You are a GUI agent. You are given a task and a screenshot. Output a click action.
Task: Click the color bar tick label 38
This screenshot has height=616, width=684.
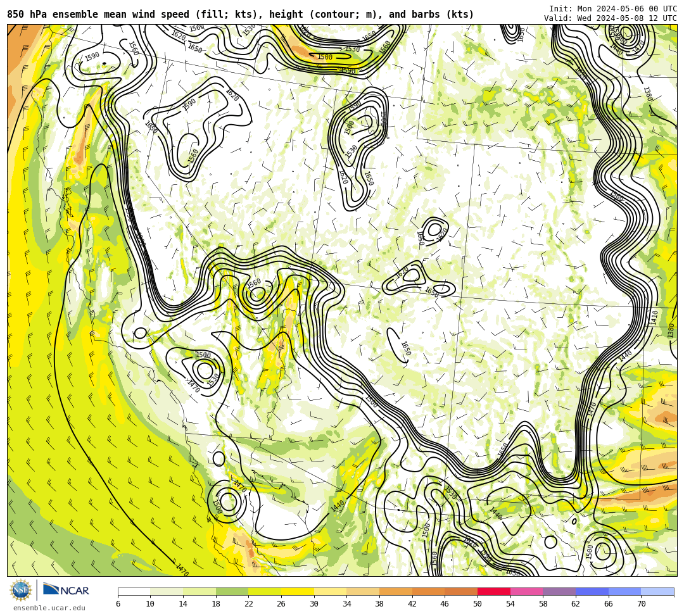click(x=379, y=604)
